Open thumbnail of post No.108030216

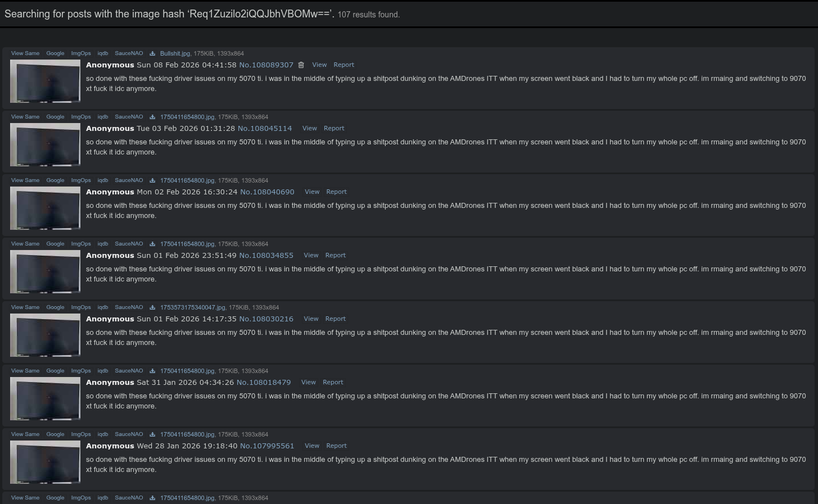tap(45, 335)
